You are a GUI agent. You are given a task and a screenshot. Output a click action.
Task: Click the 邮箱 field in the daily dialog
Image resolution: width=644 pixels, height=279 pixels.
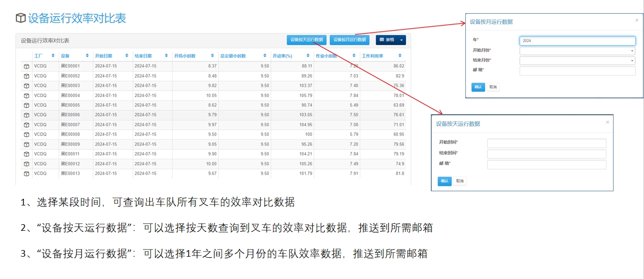pos(546,164)
